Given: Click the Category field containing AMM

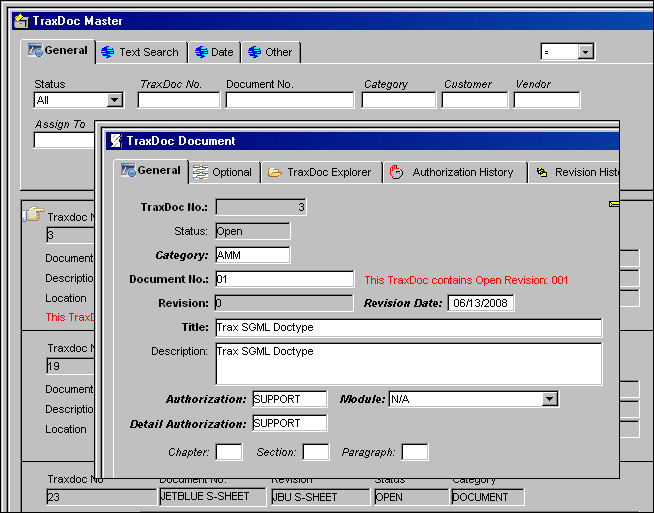Looking at the screenshot, I should [x=253, y=255].
